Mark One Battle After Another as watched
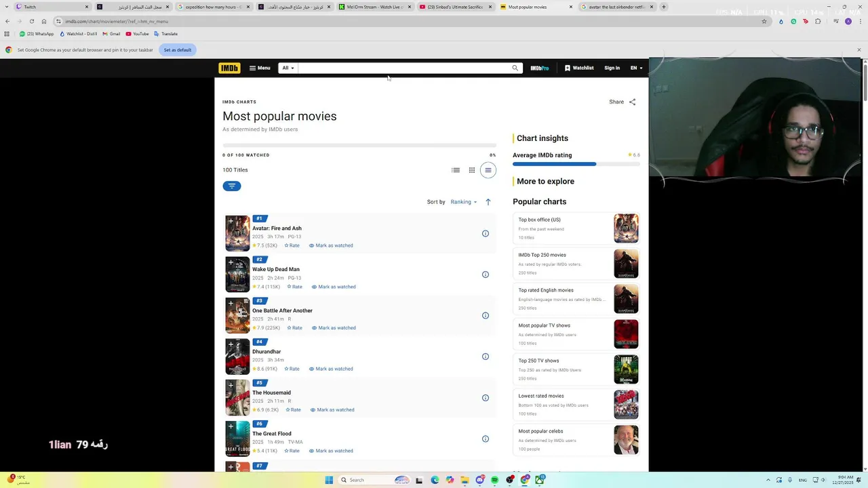Screen dimensions: 868x488 [334, 328]
